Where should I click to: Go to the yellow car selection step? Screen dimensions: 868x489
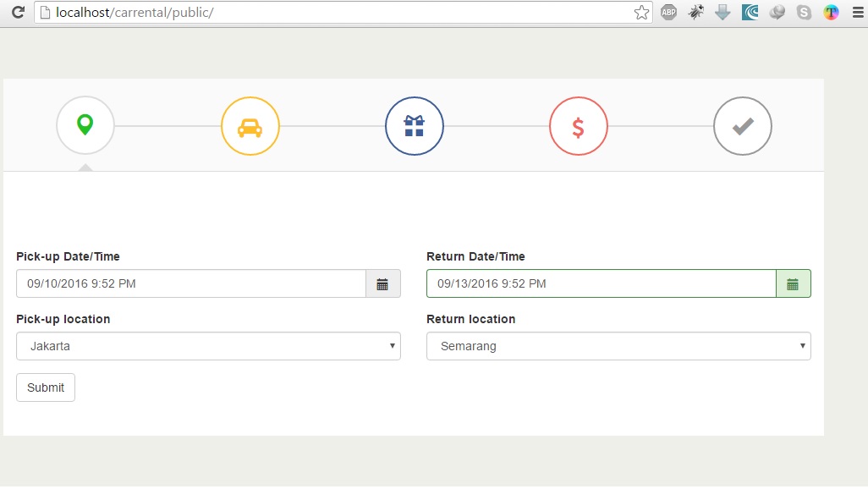click(x=250, y=126)
